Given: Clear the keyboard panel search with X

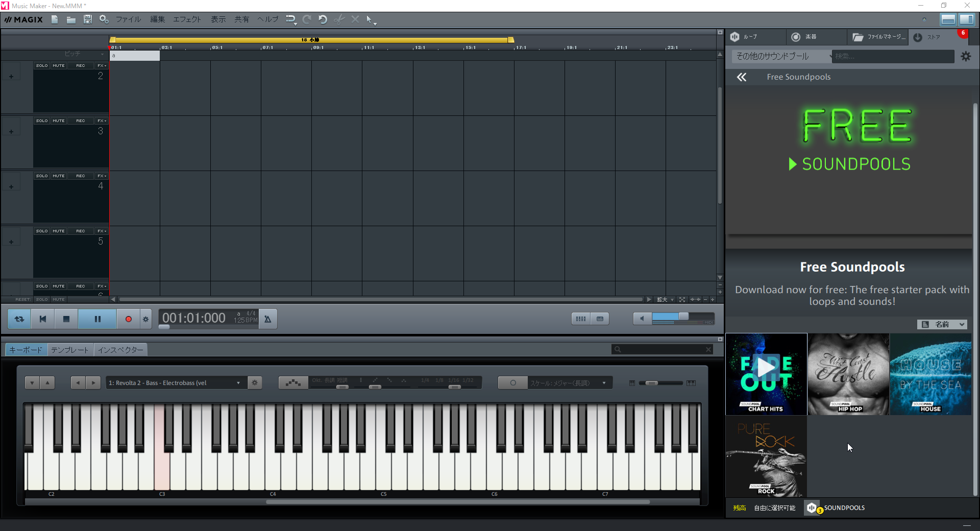Looking at the screenshot, I should 708,349.
